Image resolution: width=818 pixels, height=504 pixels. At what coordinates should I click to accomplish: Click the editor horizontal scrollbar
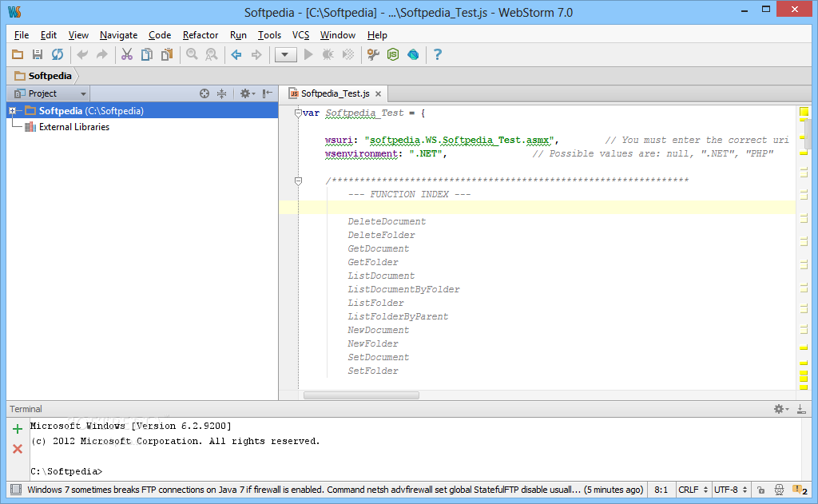361,395
